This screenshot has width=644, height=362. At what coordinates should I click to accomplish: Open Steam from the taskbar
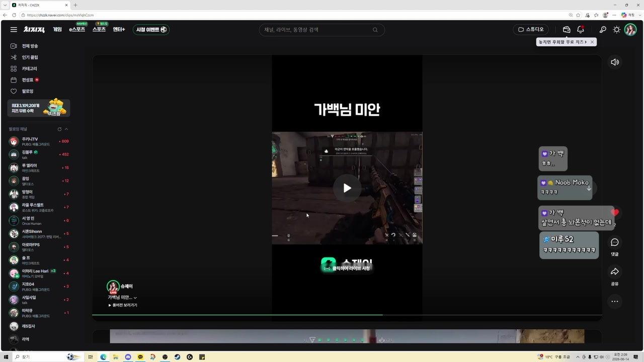(177, 357)
